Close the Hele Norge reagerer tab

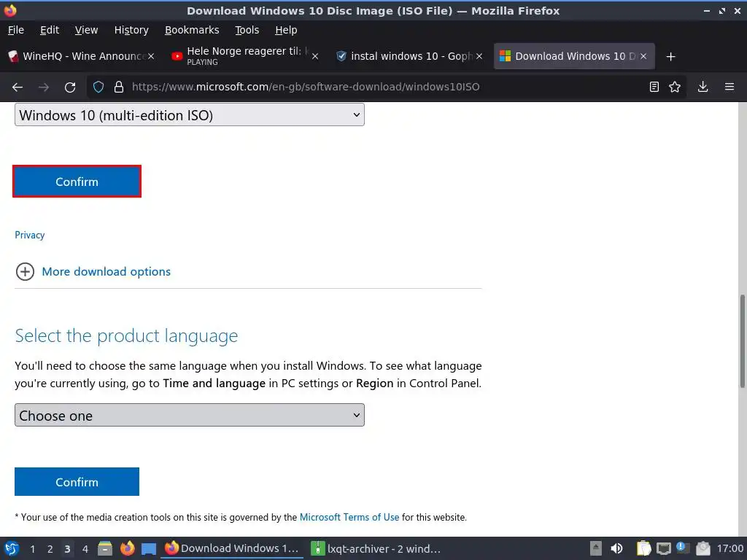tap(315, 56)
